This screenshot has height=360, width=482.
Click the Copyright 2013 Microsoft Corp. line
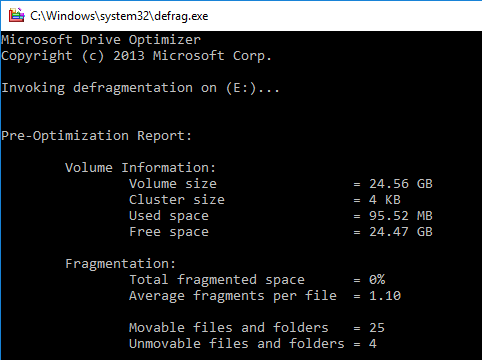[x=137, y=56]
